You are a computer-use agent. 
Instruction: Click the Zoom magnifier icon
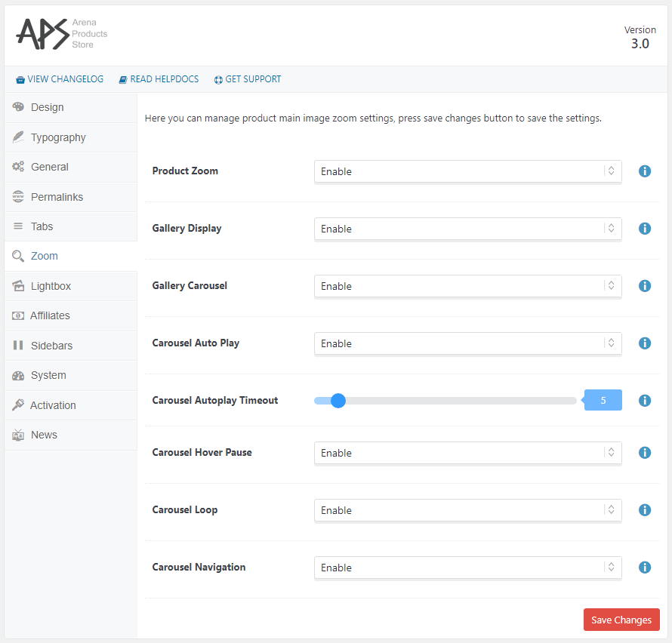[18, 256]
